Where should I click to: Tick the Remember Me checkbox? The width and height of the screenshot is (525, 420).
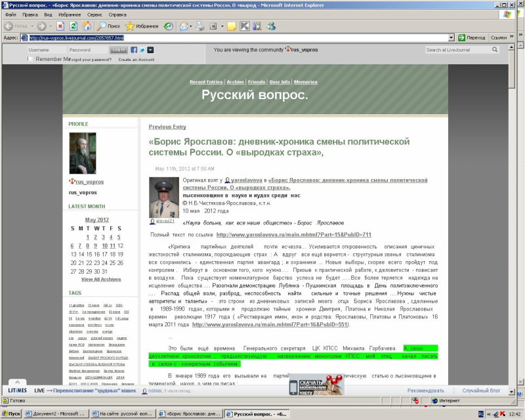[30, 59]
